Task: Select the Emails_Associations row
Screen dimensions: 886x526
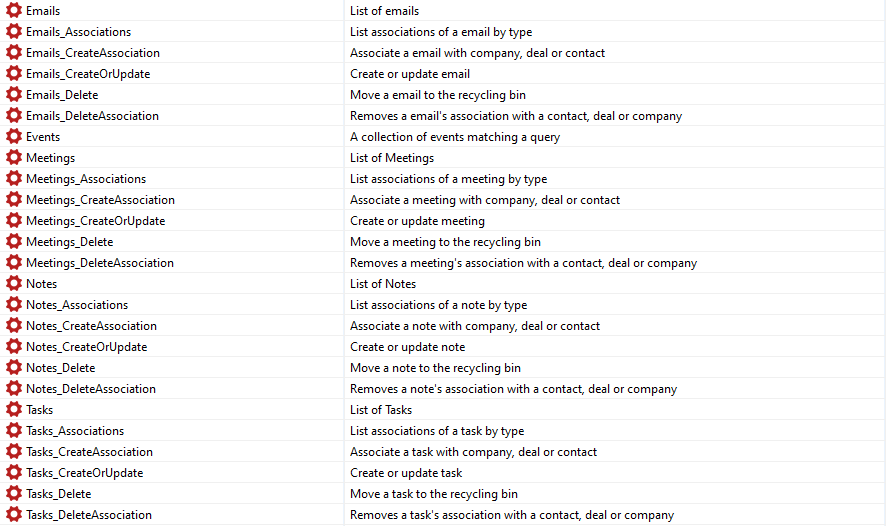Action: (78, 32)
